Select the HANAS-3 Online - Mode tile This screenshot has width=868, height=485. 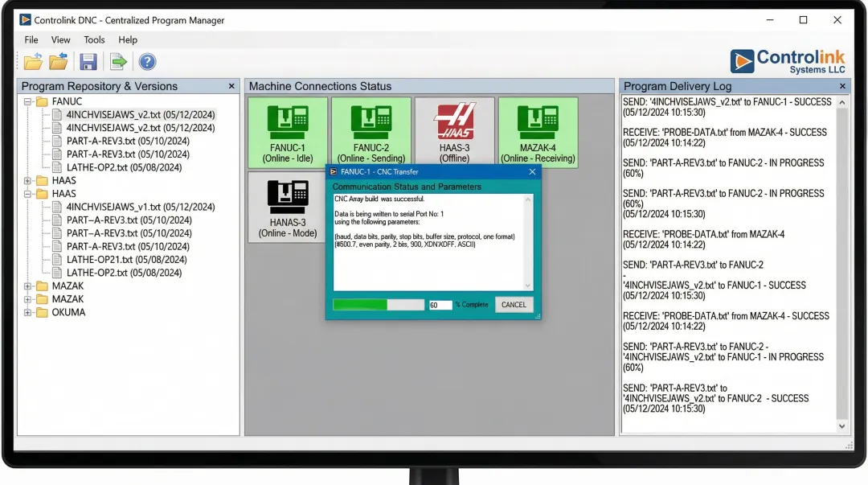click(x=287, y=208)
